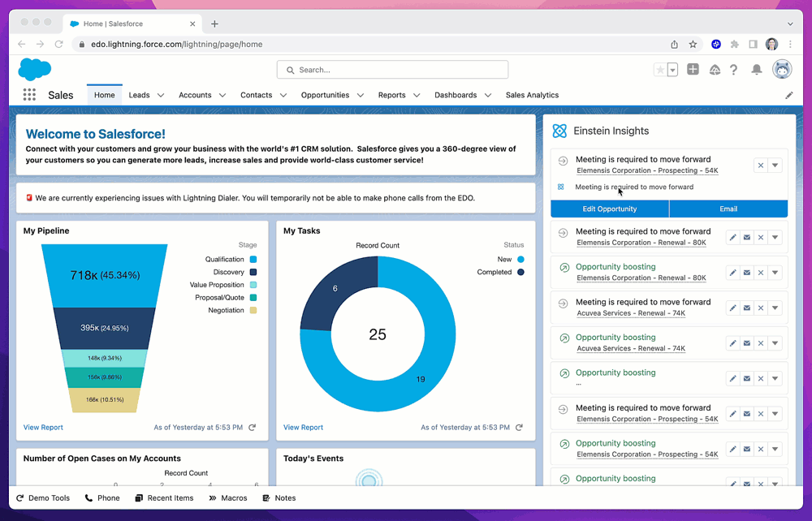This screenshot has width=812, height=521.
Task: Click the Einstein Insights atom icon
Action: [x=559, y=131]
